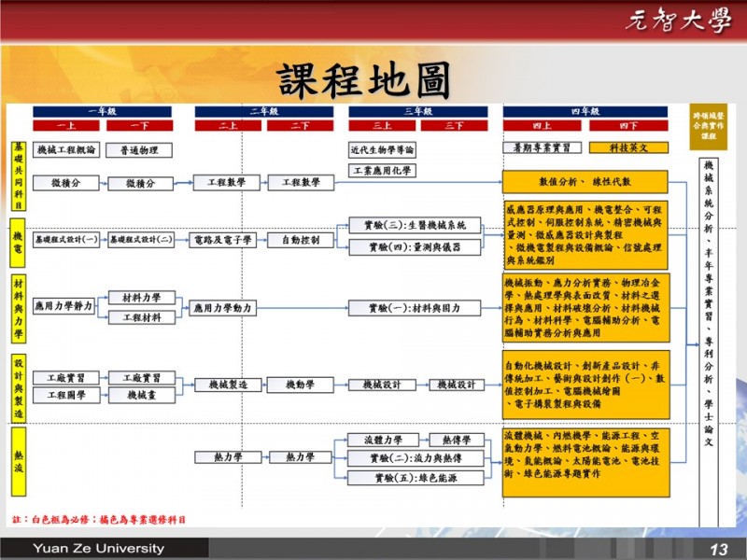Viewport: 747px width, 560px height.
Task: Select the yellow 機電 category label
Action: pos(18,239)
